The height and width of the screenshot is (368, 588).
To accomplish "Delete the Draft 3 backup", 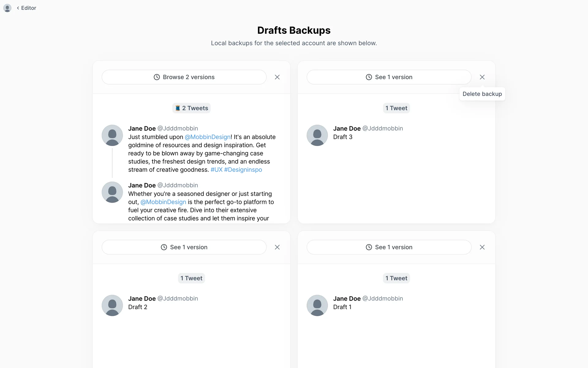I will tap(482, 77).
